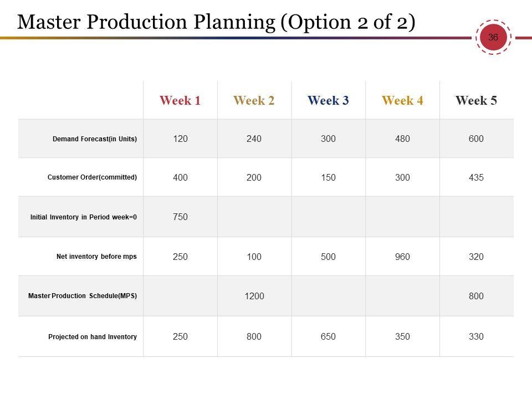Click the Projected on hand Inventory label
This screenshot has width=532, height=399.
pyautogui.click(x=93, y=336)
